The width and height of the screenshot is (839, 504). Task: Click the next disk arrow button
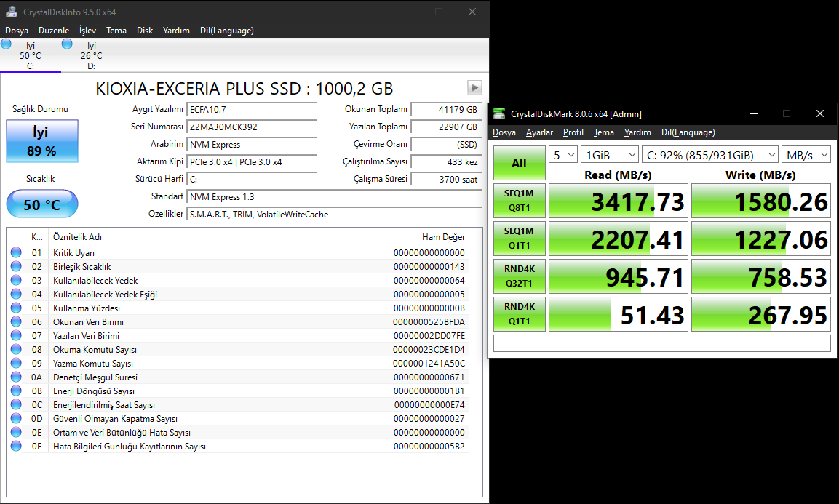pos(474,87)
